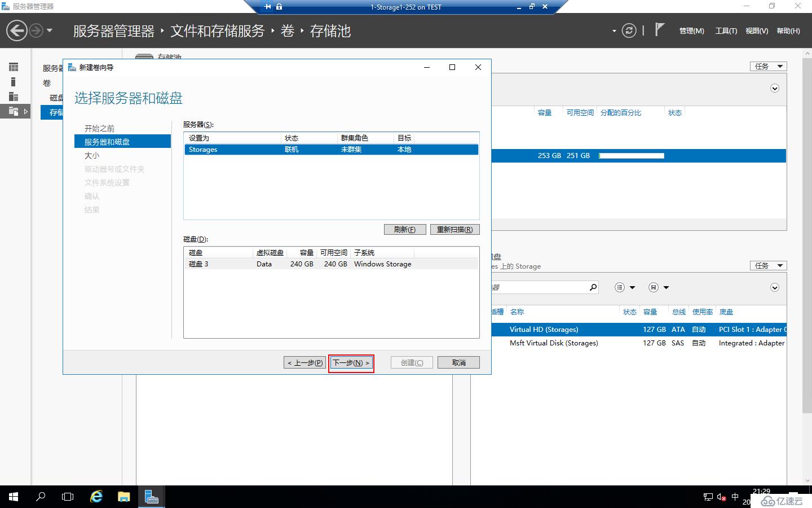Click the taskbar search magnifier icon
Image resolution: width=812 pixels, height=508 pixels.
tap(41, 497)
